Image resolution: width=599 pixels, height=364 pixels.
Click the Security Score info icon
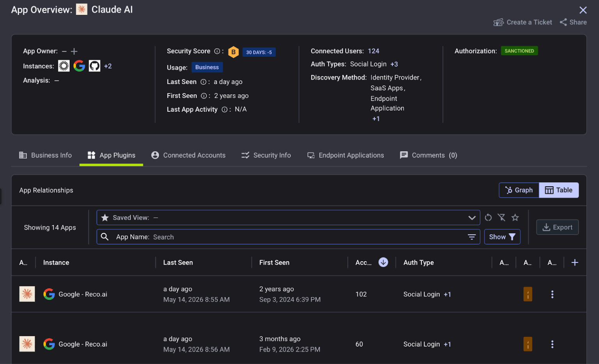[x=217, y=51]
